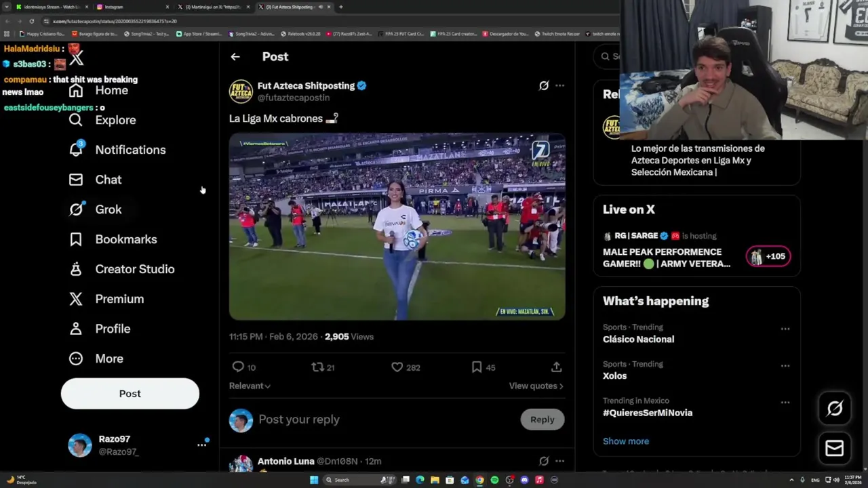Like the post with the heart icon
The height and width of the screenshot is (488, 868).
click(x=397, y=367)
